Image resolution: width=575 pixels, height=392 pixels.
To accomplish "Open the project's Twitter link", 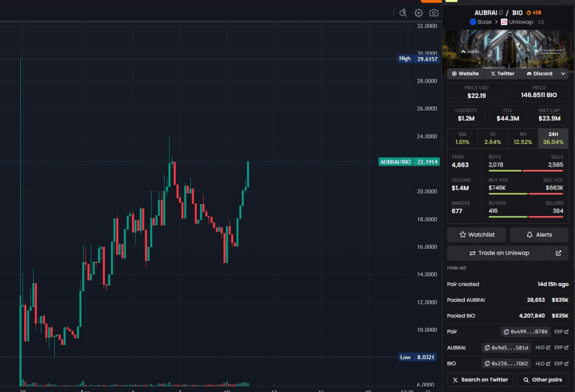I will (502, 74).
